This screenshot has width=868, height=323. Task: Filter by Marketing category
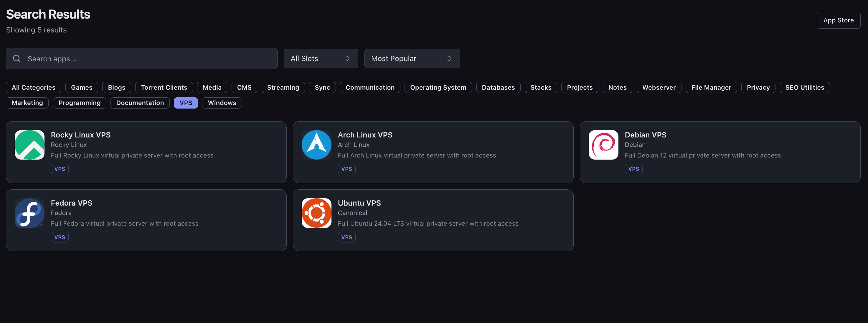click(27, 103)
